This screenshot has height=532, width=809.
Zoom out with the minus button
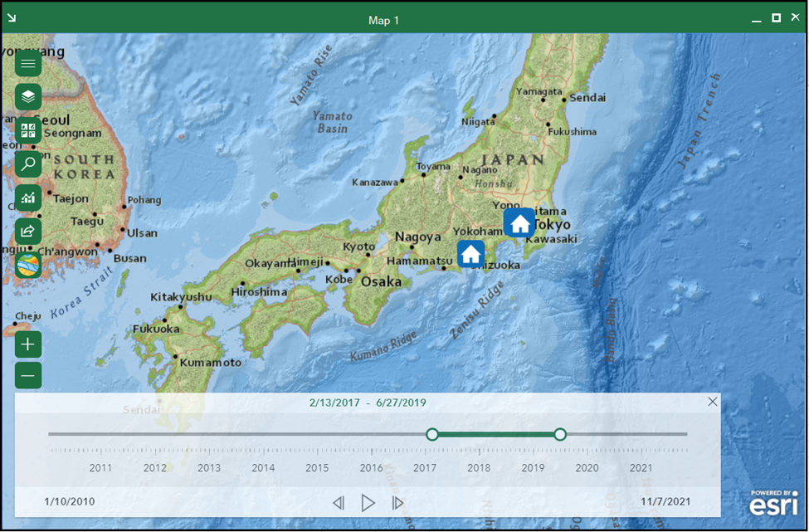click(x=28, y=376)
